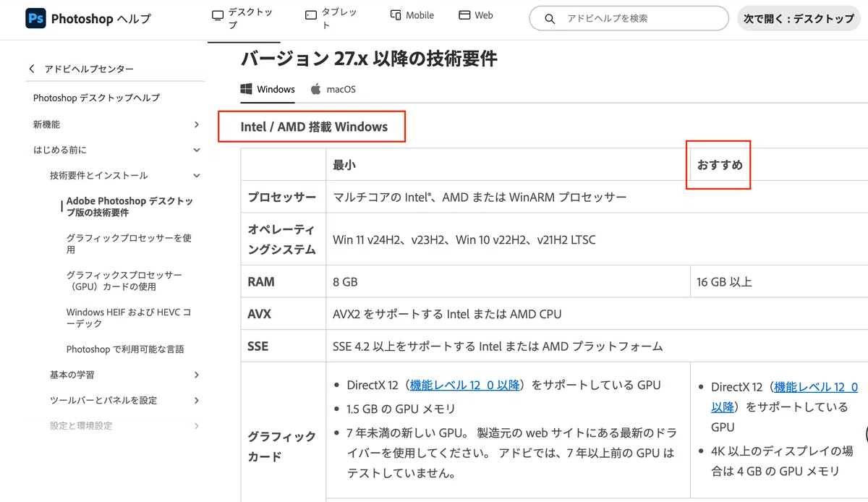Screen dimensions: 868x502
Task: Collapse the はじめる前に sidebar section
Action: [x=197, y=150]
